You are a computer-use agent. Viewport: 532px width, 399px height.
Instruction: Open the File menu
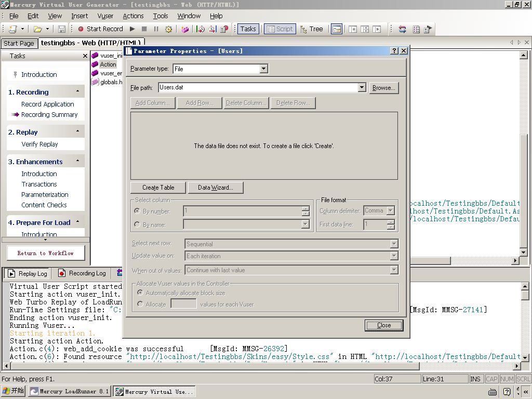click(14, 16)
